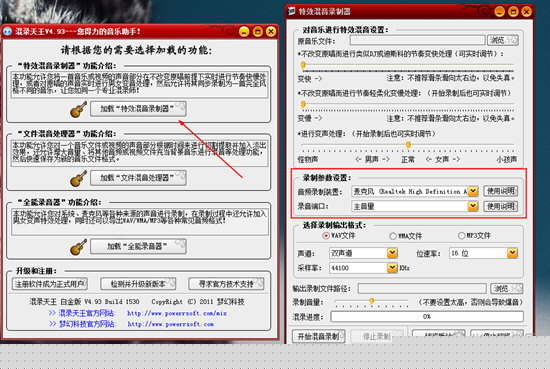This screenshot has width=550, height=369.
Task: Adjust the 变声处理 voice pitch slider
Action: pyautogui.click(x=408, y=145)
